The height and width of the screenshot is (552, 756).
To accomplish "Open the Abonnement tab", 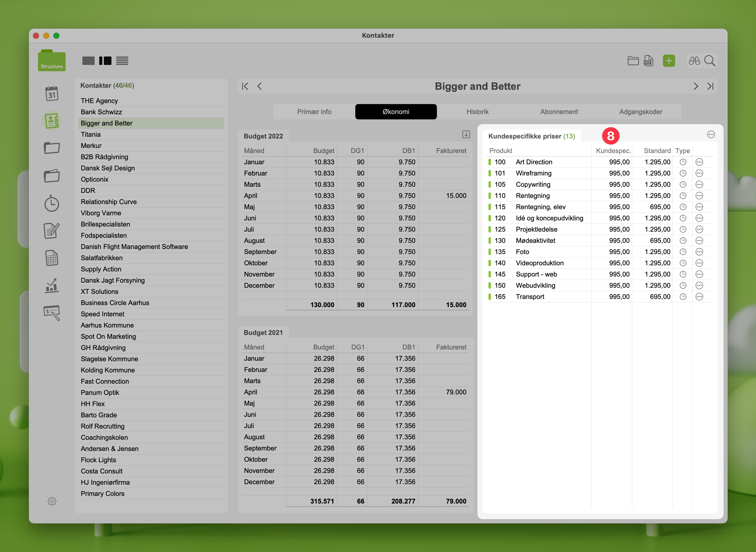I will pyautogui.click(x=559, y=112).
